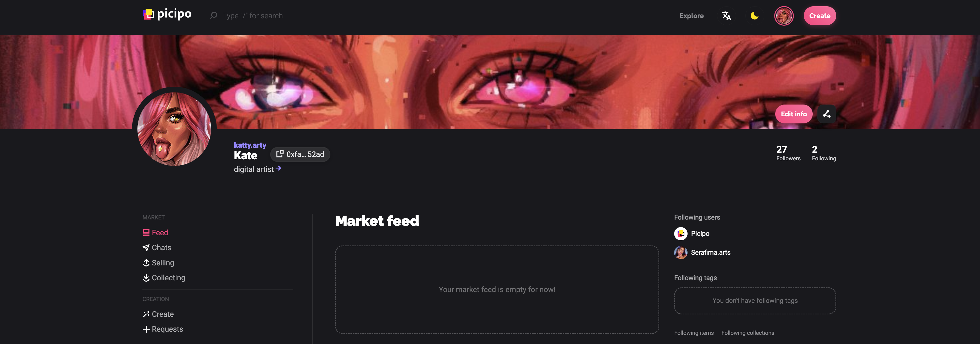Open the Requests sidebar item
Screen dimensions: 980x344
(163, 329)
